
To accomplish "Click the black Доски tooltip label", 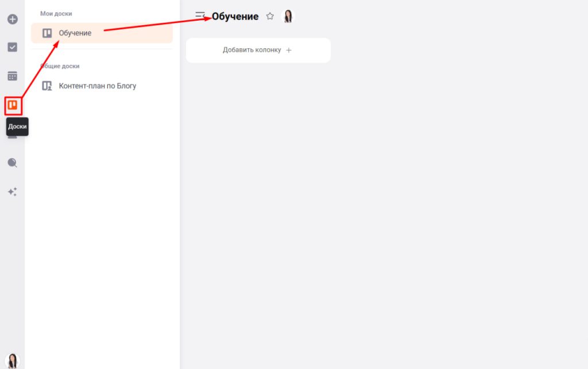I will [17, 126].
